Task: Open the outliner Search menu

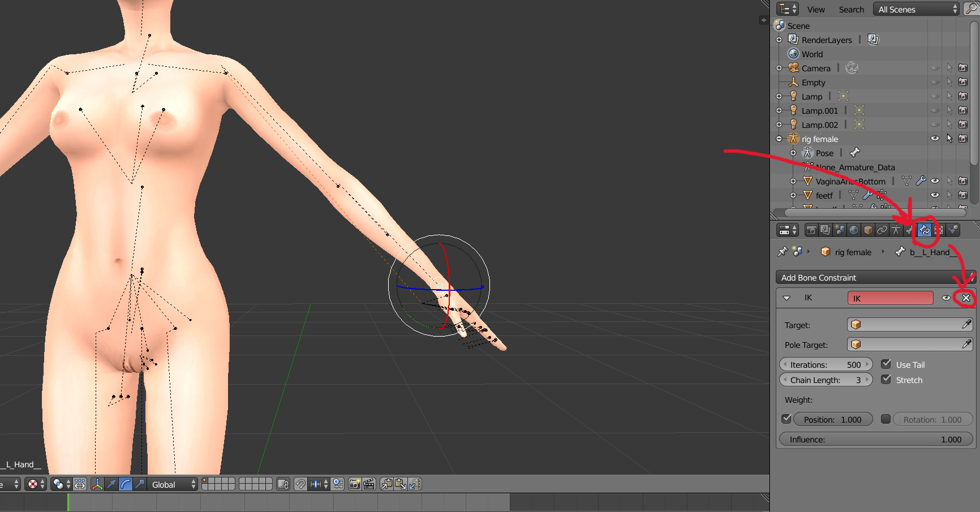Action: click(852, 10)
